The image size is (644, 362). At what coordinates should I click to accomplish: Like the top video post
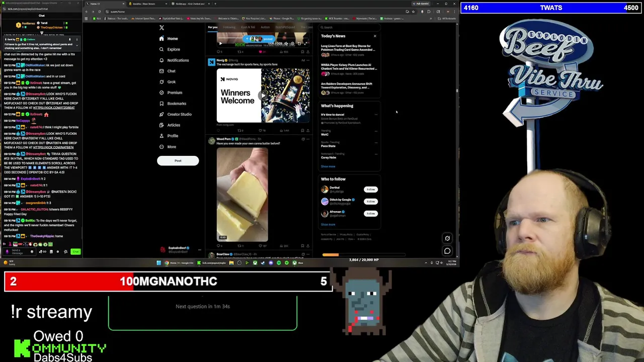261,52
